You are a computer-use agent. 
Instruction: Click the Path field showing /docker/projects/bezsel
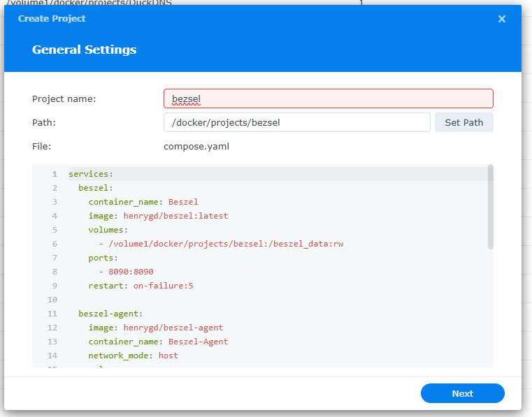point(296,122)
